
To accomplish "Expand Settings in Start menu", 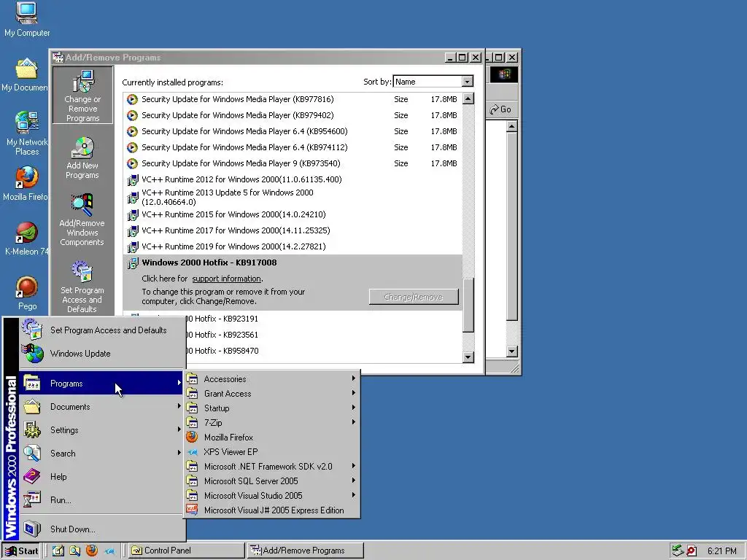I will 101,430.
